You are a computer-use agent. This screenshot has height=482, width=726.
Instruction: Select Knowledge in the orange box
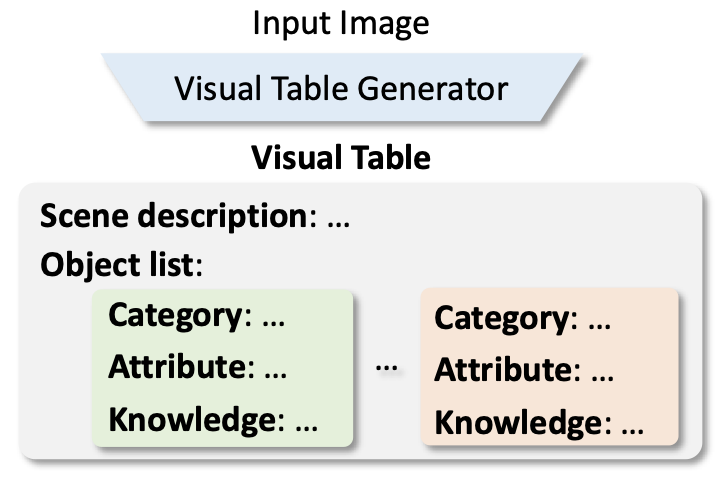point(519,422)
